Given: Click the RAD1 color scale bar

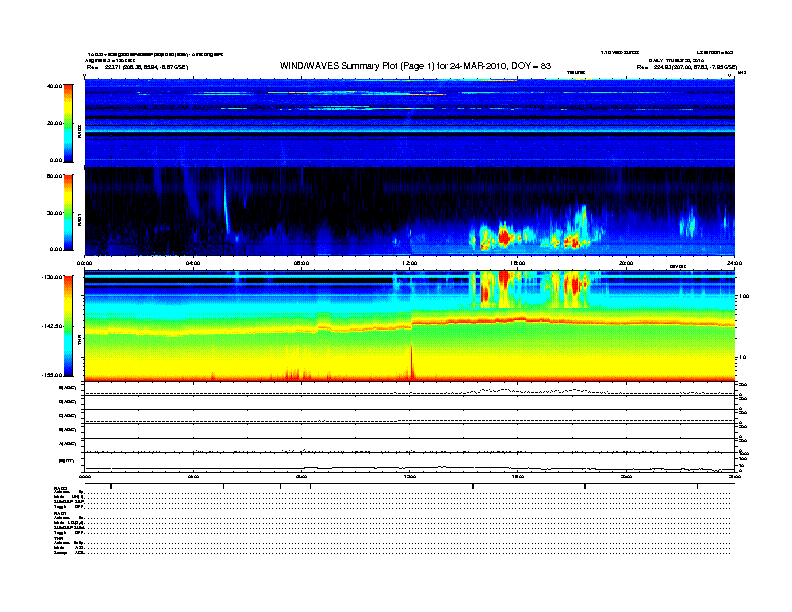Looking at the screenshot, I should [x=68, y=211].
